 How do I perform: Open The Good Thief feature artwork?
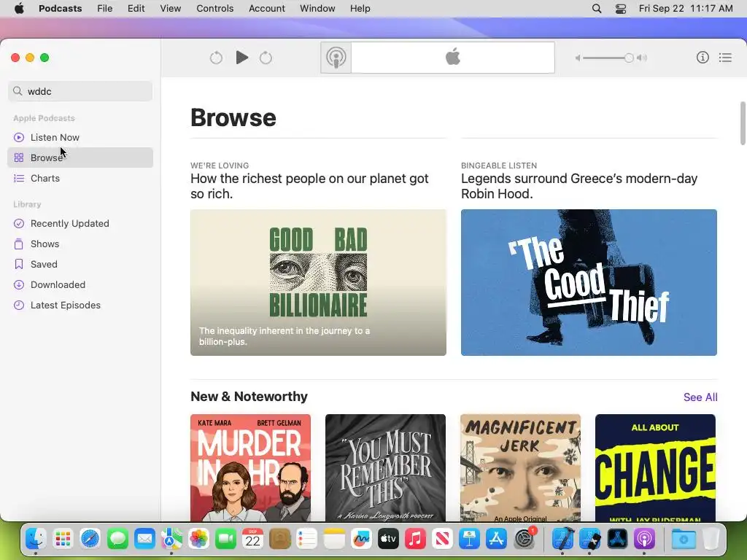[x=589, y=282]
